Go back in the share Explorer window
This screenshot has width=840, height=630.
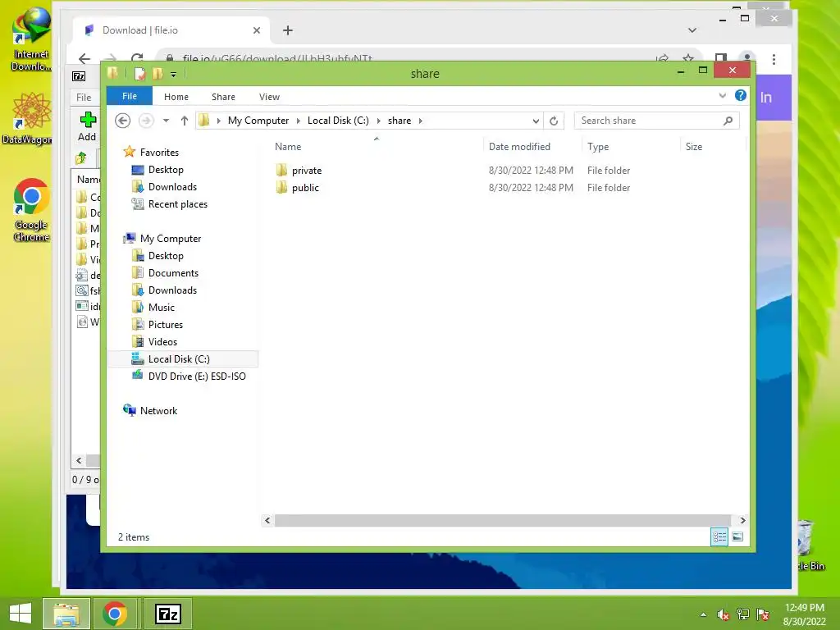click(x=123, y=121)
